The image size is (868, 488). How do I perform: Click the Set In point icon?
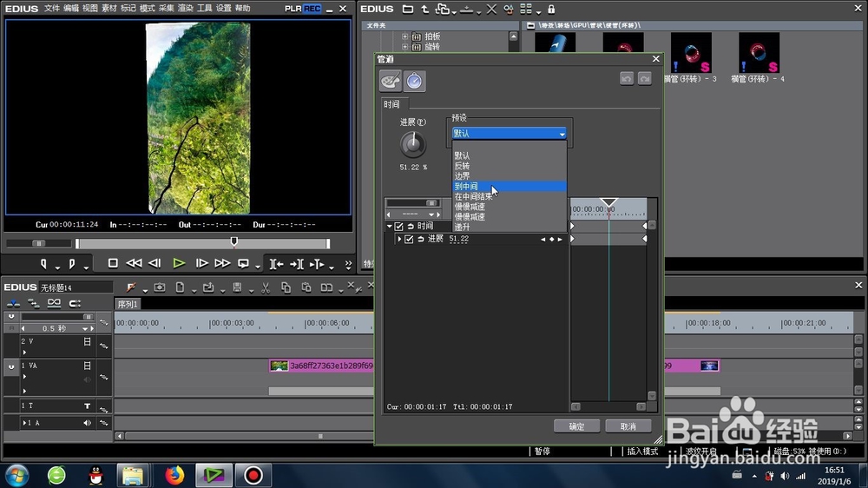[43, 264]
